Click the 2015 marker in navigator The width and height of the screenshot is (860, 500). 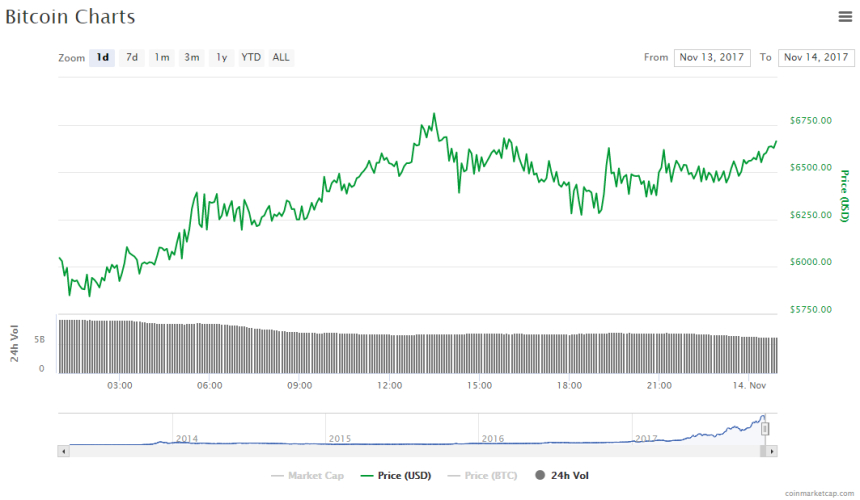click(x=340, y=439)
